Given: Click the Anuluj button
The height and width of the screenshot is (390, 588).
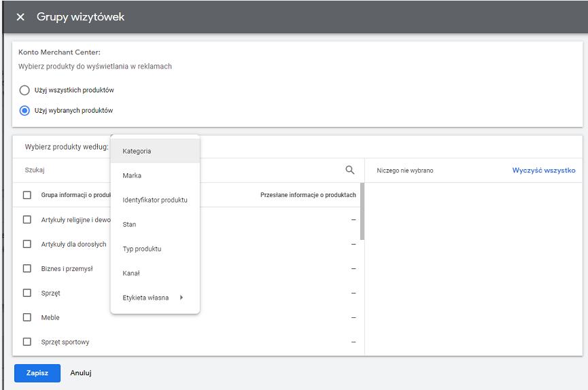Looking at the screenshot, I should [x=81, y=373].
